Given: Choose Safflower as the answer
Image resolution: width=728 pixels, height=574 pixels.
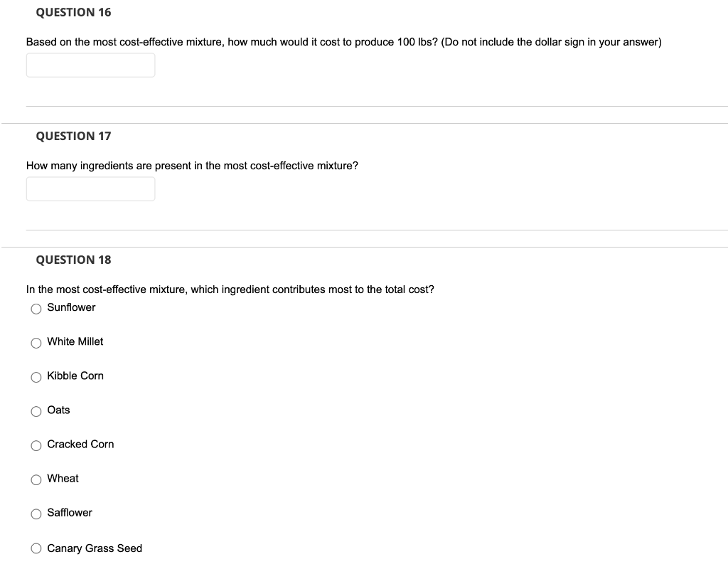Looking at the screenshot, I should [x=36, y=513].
